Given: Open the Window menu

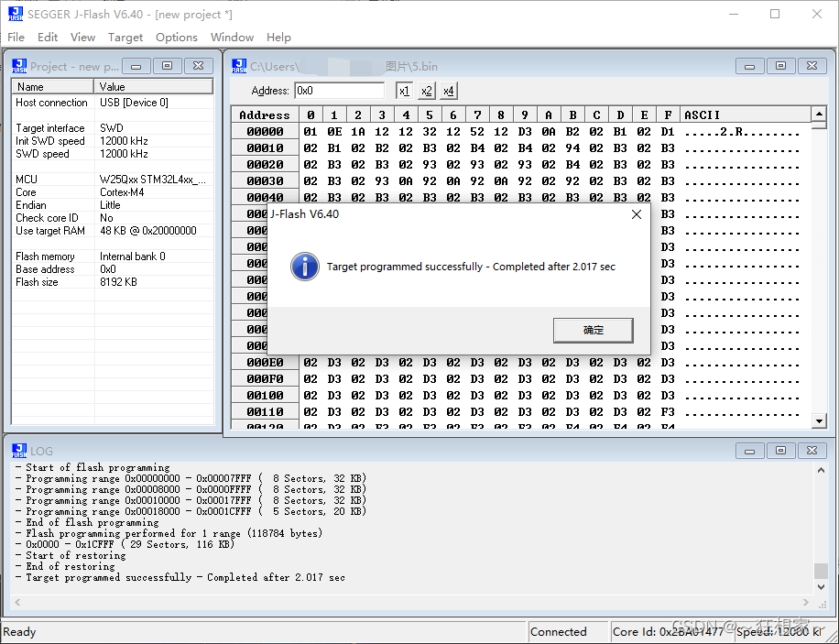Looking at the screenshot, I should (232, 38).
